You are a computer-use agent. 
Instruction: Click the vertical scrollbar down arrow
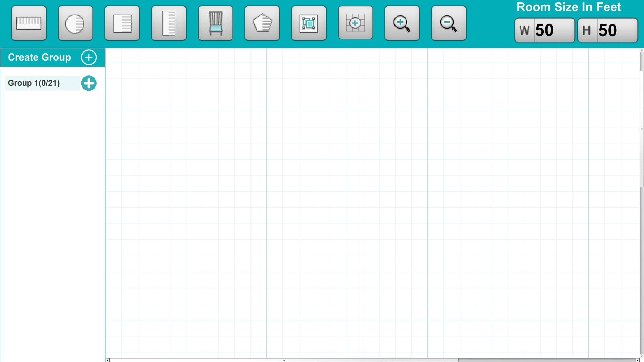coord(642,356)
